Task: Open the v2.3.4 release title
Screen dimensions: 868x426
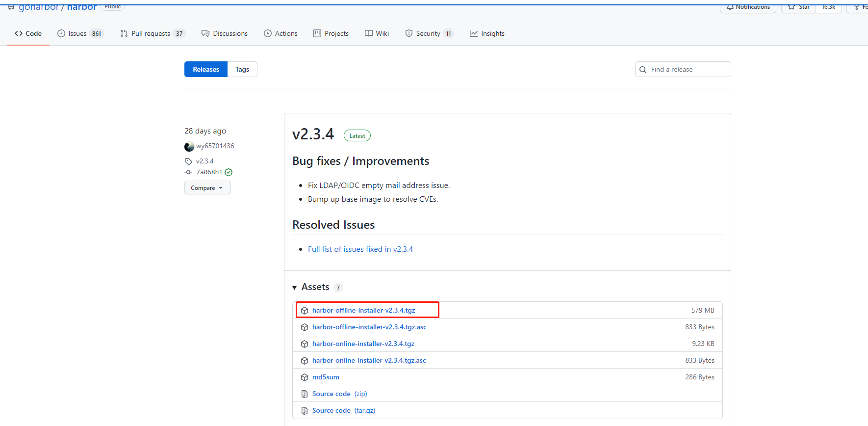Action: (x=313, y=134)
